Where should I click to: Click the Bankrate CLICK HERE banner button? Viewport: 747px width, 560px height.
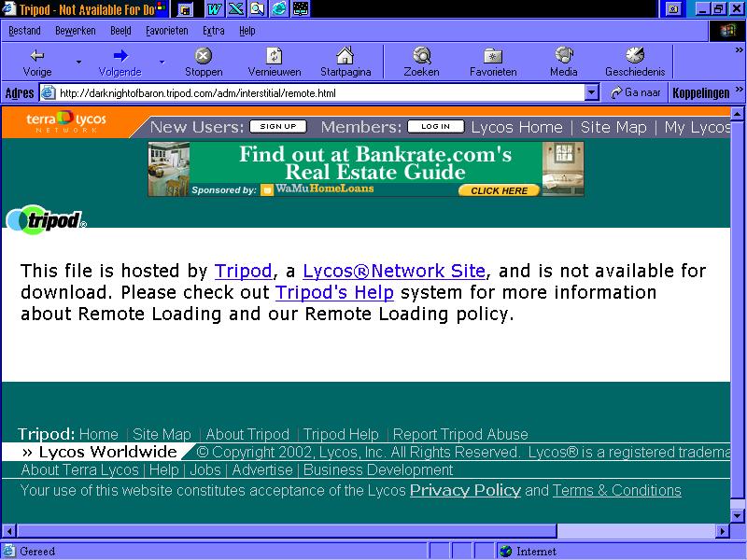499,190
